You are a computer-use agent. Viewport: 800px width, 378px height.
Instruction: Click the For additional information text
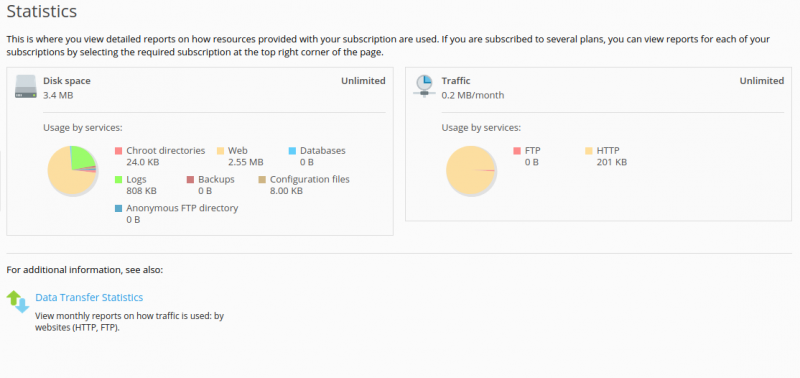[85, 270]
